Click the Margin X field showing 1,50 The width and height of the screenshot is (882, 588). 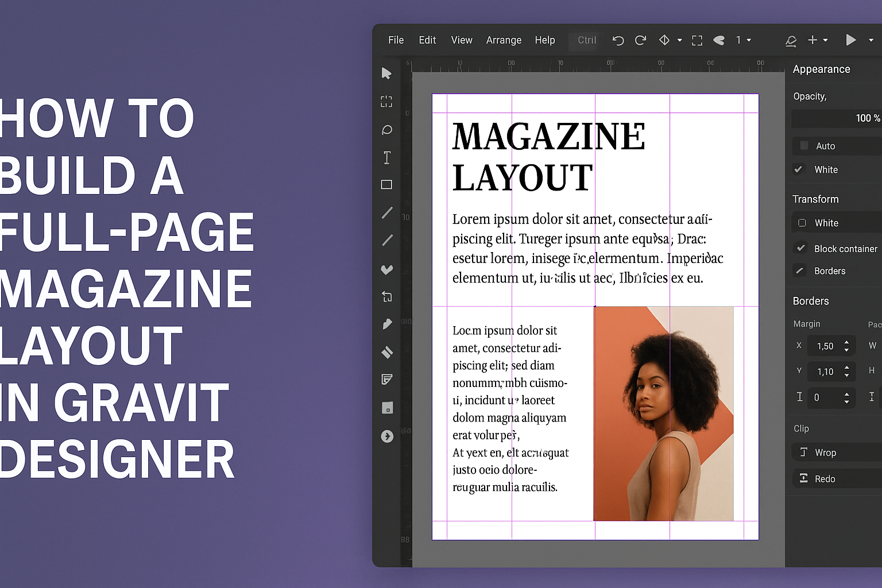click(x=831, y=346)
